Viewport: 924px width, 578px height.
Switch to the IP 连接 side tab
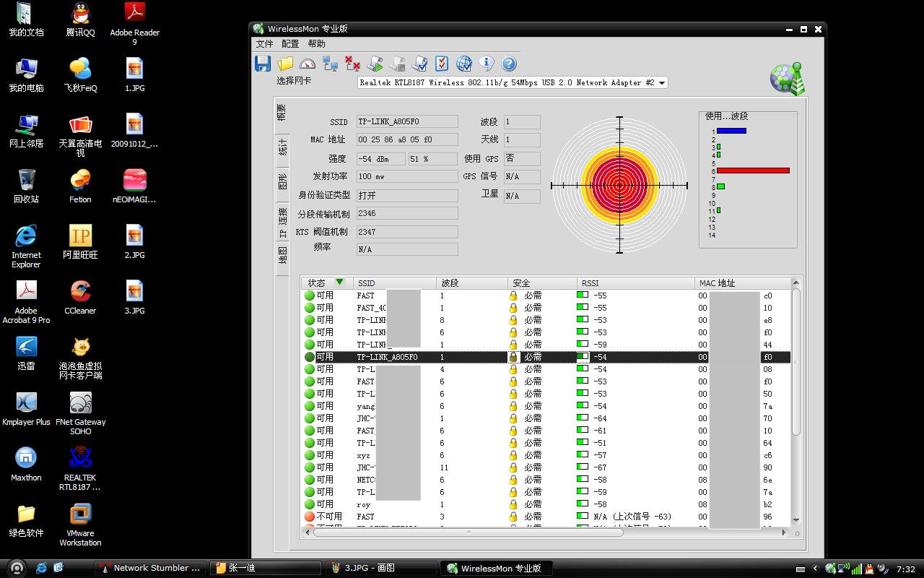(x=282, y=222)
